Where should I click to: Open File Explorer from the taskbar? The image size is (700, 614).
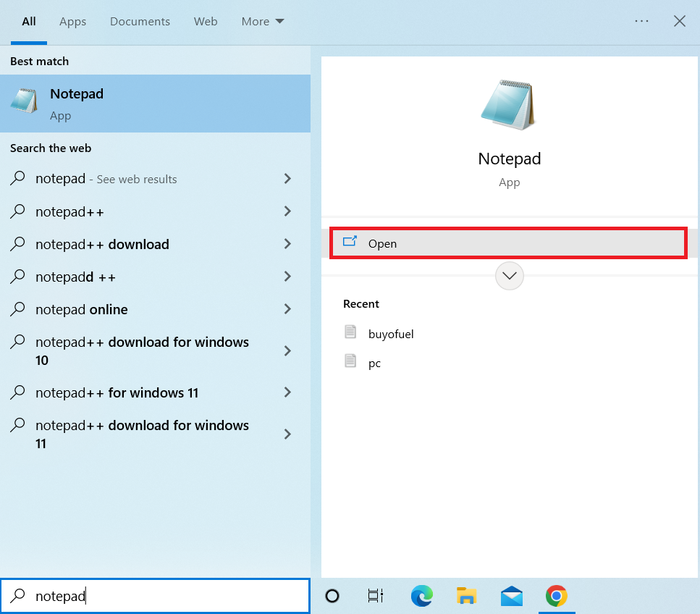point(466,596)
